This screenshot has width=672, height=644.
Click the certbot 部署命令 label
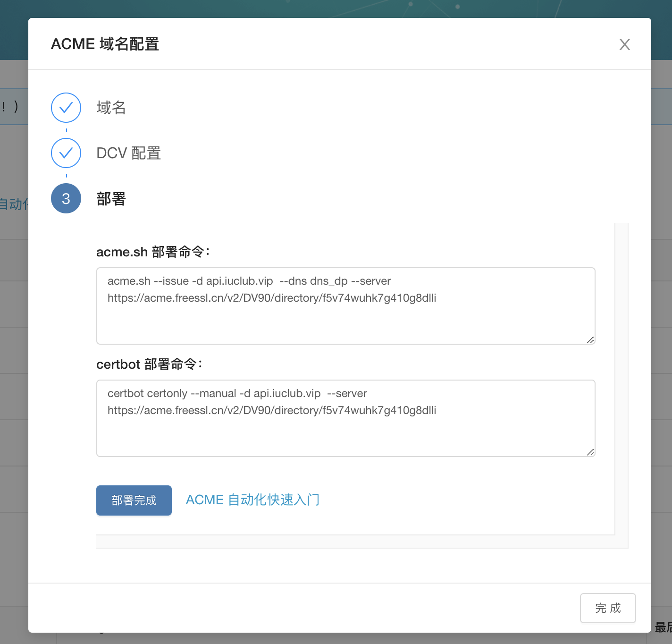[149, 364]
